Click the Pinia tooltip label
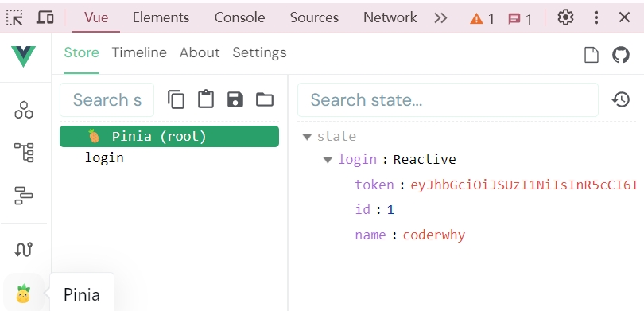 [x=82, y=294]
